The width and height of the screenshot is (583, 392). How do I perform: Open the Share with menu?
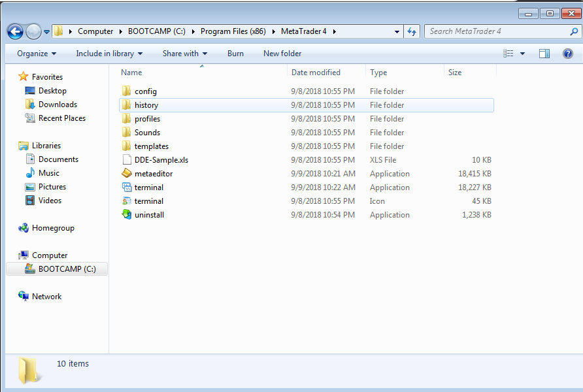point(185,54)
